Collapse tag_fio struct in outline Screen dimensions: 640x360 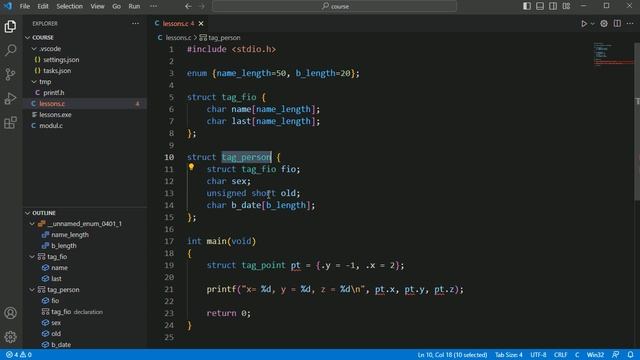coord(32,257)
